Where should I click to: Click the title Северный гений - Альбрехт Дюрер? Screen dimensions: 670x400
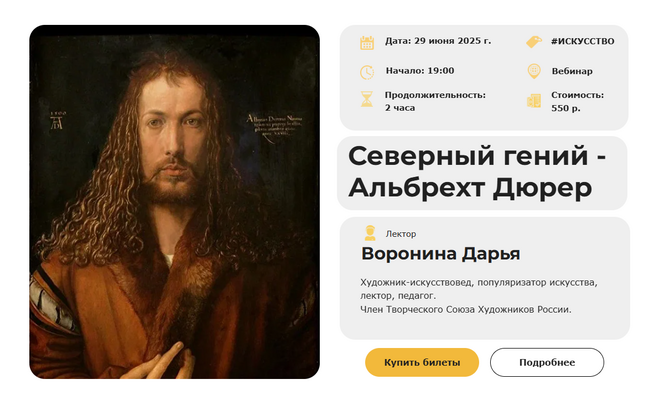tap(478, 172)
